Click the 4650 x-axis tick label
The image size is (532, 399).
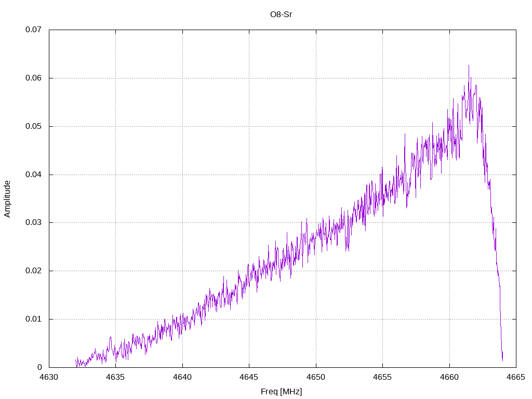pos(316,377)
